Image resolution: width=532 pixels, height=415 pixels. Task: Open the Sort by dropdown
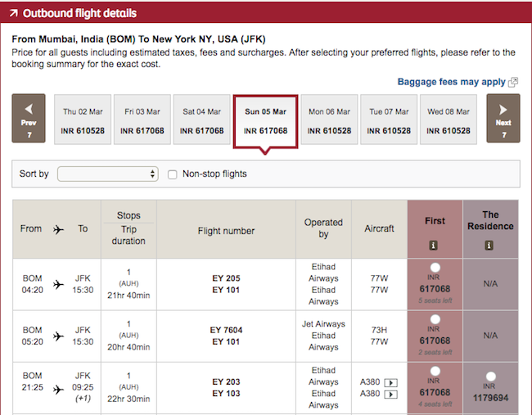(x=107, y=174)
